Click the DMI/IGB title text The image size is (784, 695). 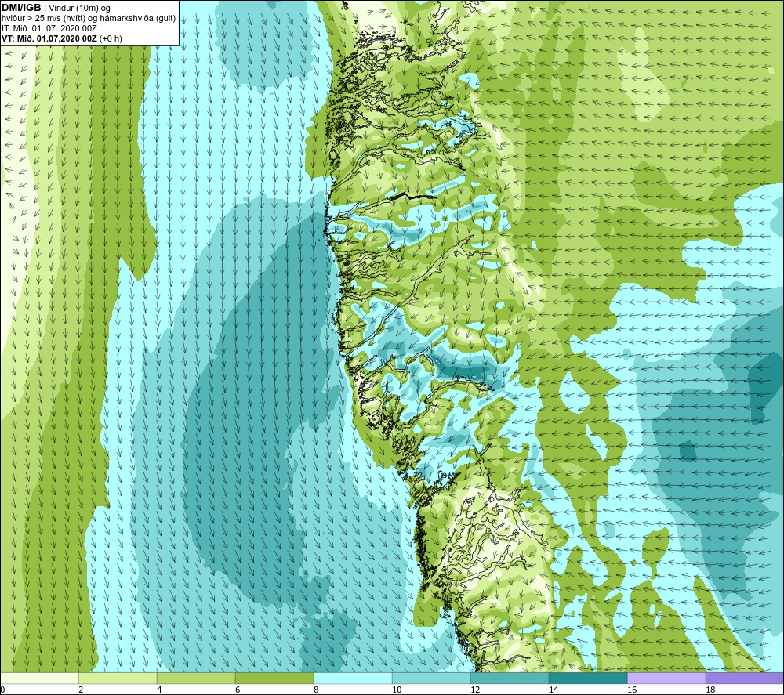[x=21, y=8]
